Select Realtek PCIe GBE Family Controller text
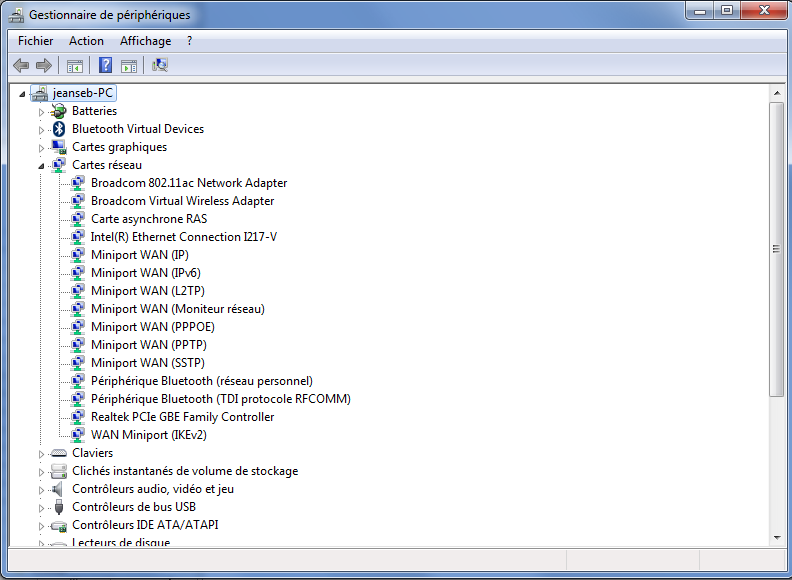 182,417
